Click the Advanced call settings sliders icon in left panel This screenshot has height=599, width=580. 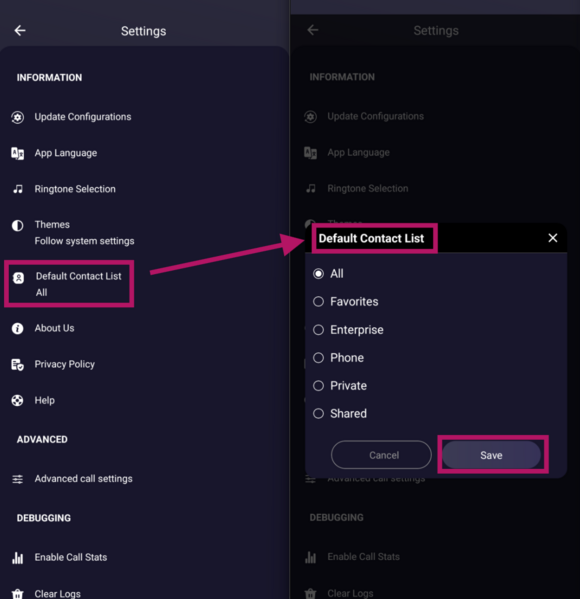18,479
